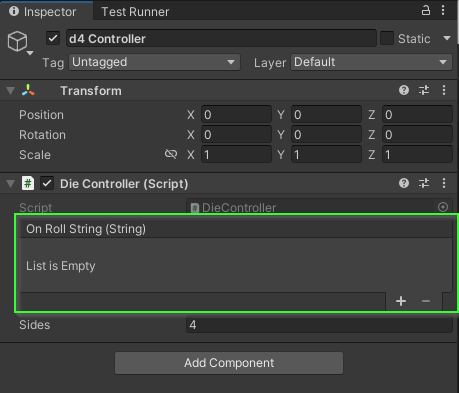Screen dimensions: 459x393
Task: Click the Inspector tab info icon
Action: [14, 11]
